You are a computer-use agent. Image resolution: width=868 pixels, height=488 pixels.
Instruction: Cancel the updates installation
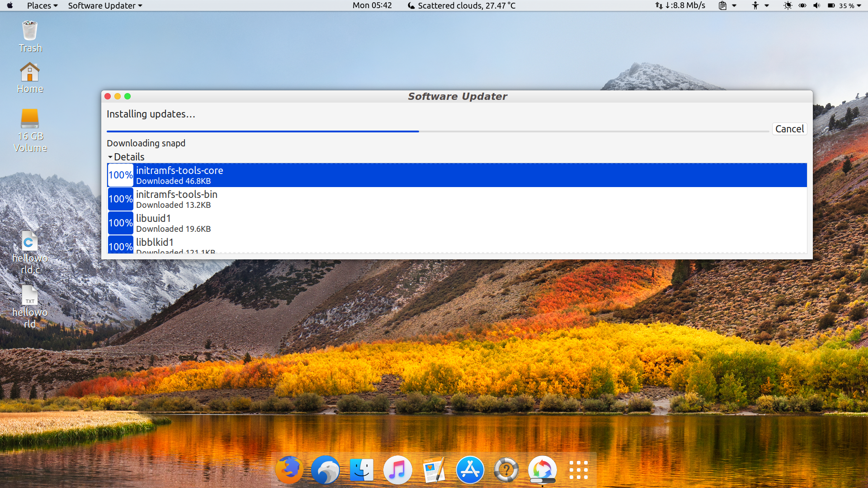pyautogui.click(x=789, y=129)
